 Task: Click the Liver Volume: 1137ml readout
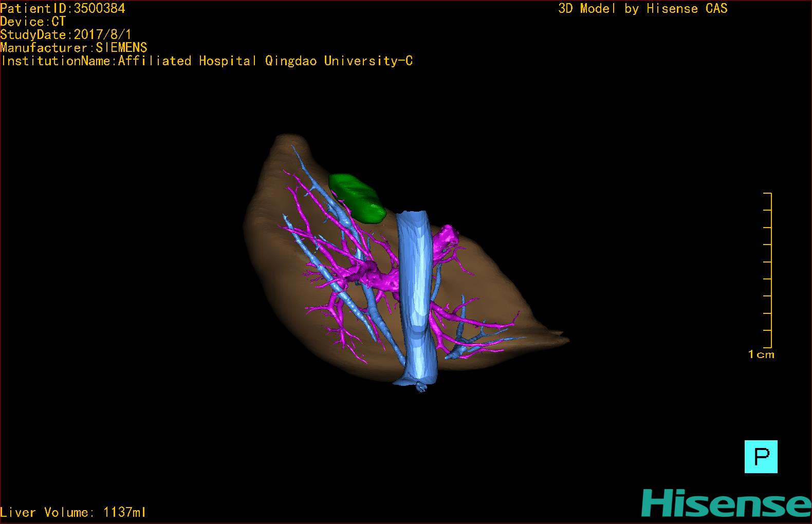tap(73, 512)
